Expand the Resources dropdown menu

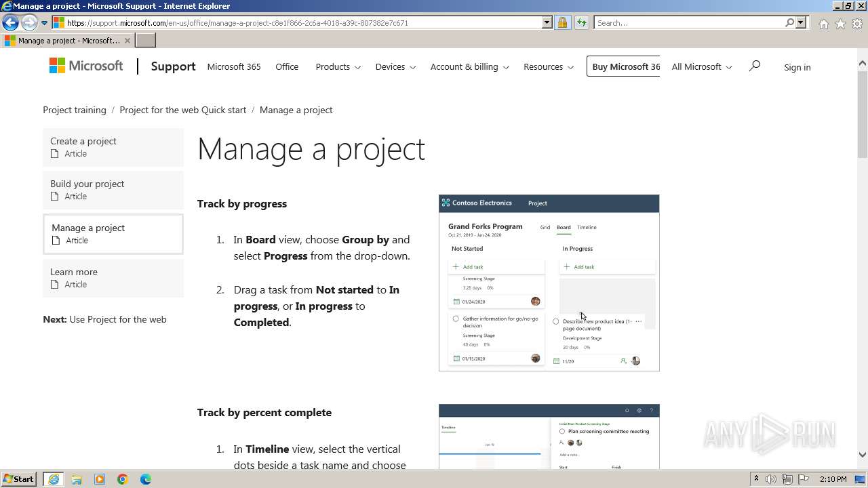(548, 66)
